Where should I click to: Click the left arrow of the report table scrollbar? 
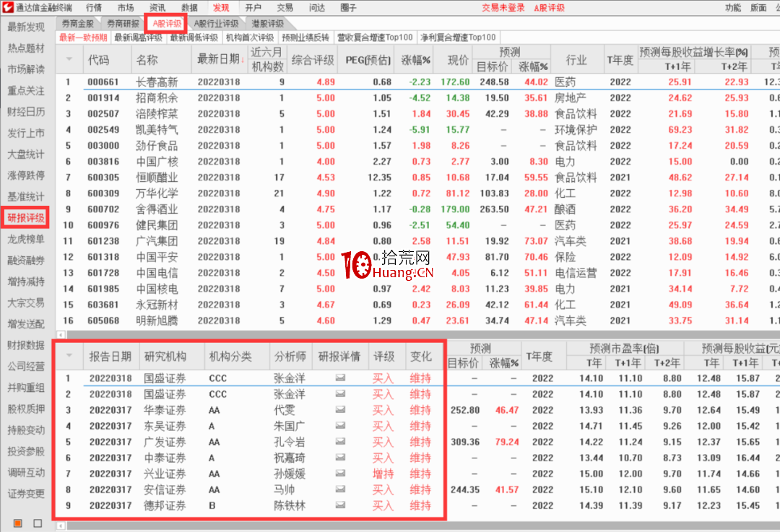click(x=61, y=526)
